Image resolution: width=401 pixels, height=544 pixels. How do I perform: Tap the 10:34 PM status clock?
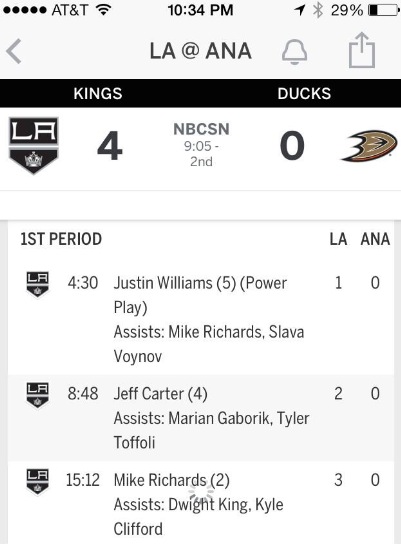click(200, 10)
